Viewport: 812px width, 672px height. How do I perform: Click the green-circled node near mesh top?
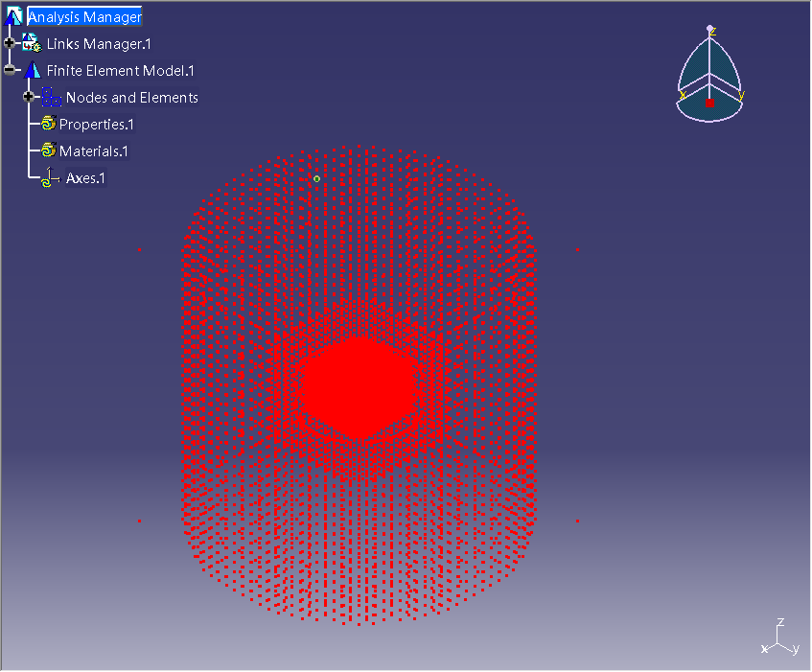316,178
